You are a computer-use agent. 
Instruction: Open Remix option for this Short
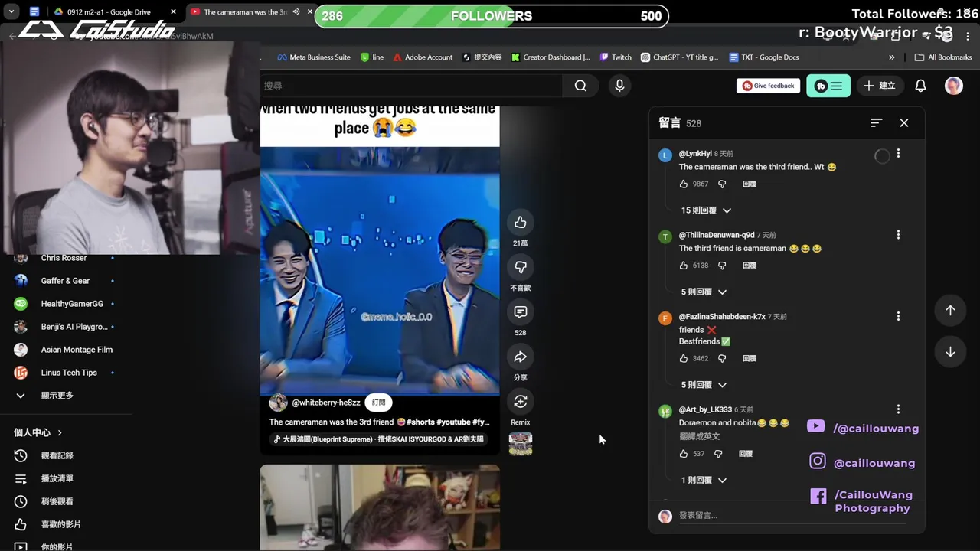[x=521, y=402]
